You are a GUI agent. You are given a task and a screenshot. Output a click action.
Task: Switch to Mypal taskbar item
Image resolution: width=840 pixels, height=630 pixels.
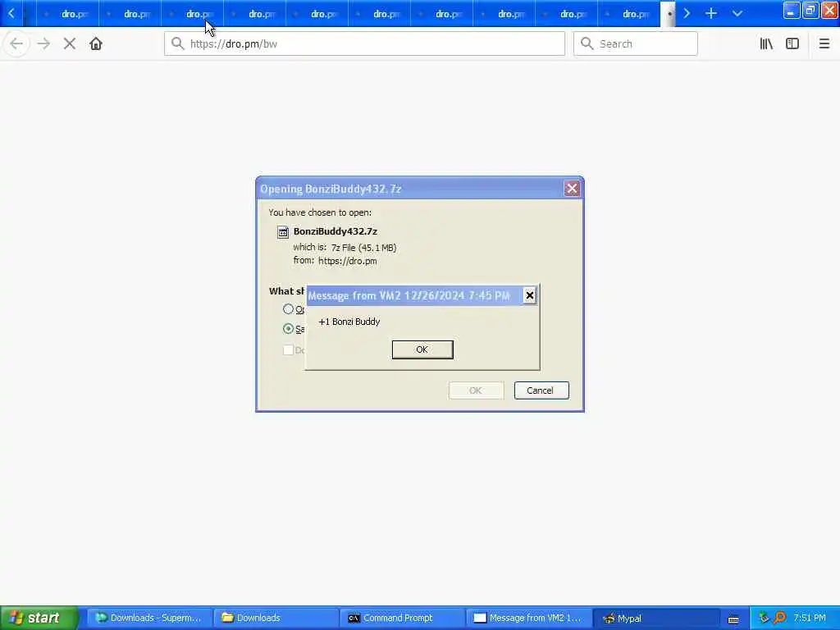tap(655, 619)
